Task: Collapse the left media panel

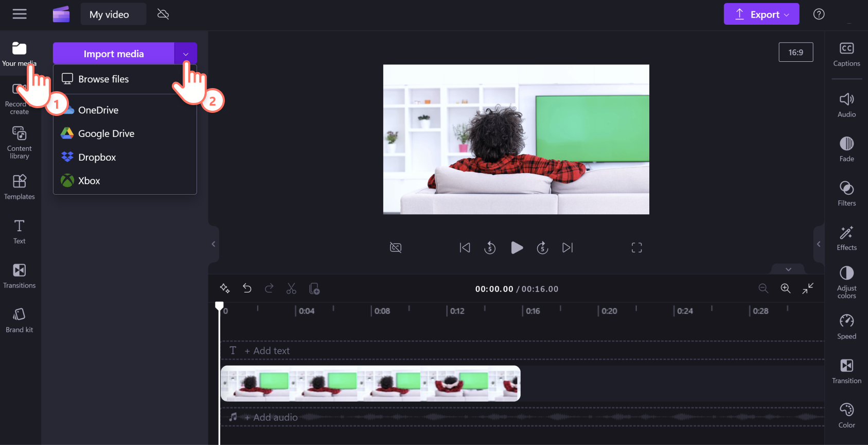Action: pyautogui.click(x=214, y=244)
